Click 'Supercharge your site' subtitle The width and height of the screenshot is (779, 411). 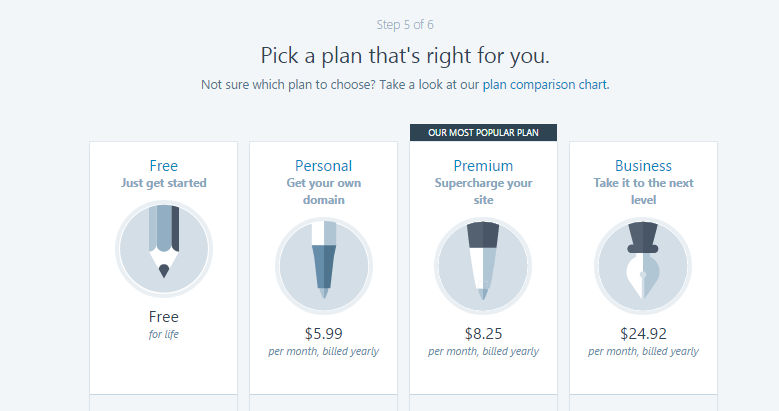coord(483,191)
